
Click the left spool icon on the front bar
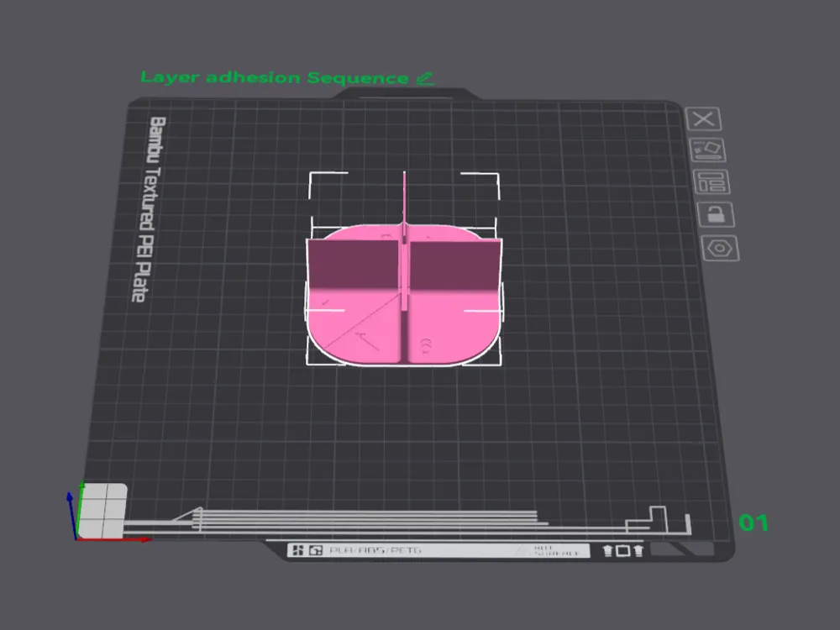click(x=606, y=550)
